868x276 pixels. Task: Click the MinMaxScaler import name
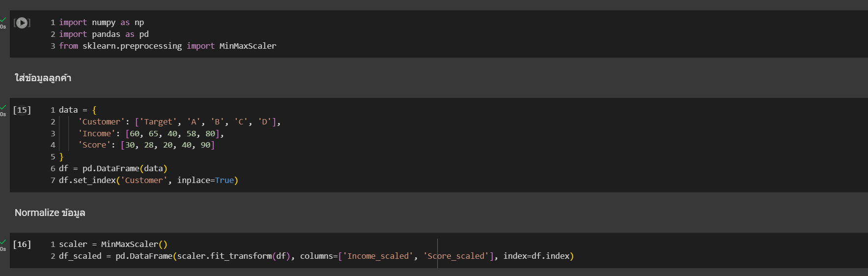point(248,46)
